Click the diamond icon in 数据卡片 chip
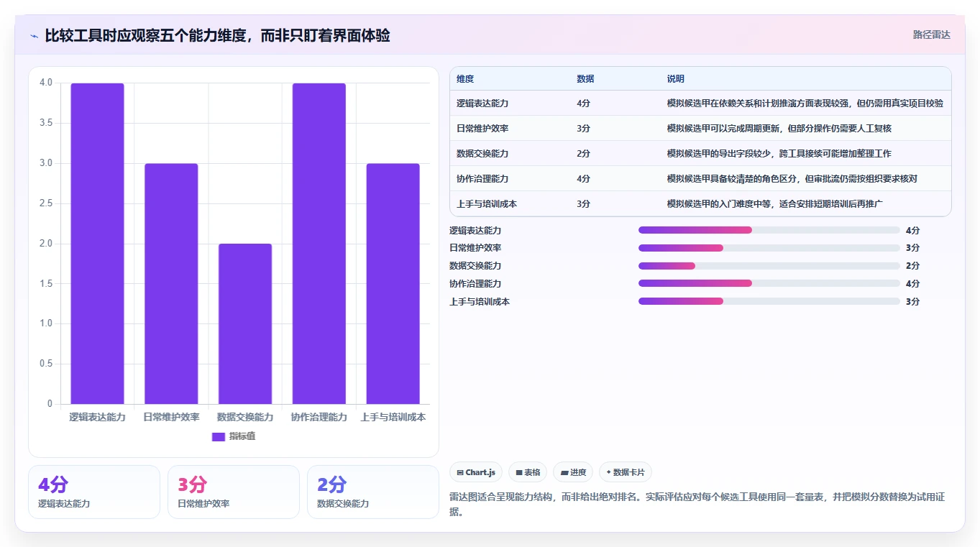Image resolution: width=980 pixels, height=547 pixels. point(609,472)
